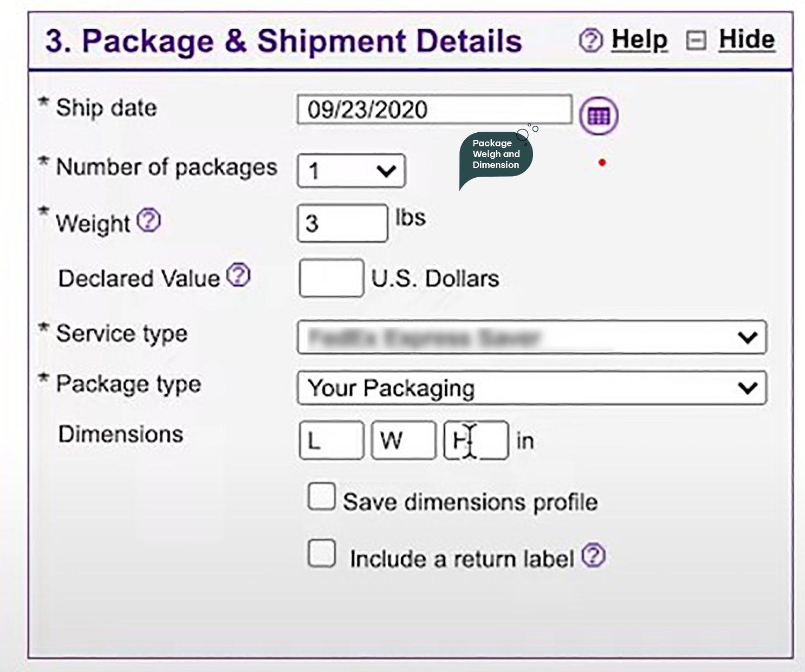Image resolution: width=805 pixels, height=672 pixels.
Task: Open the ship date calendar picker
Action: [598, 116]
